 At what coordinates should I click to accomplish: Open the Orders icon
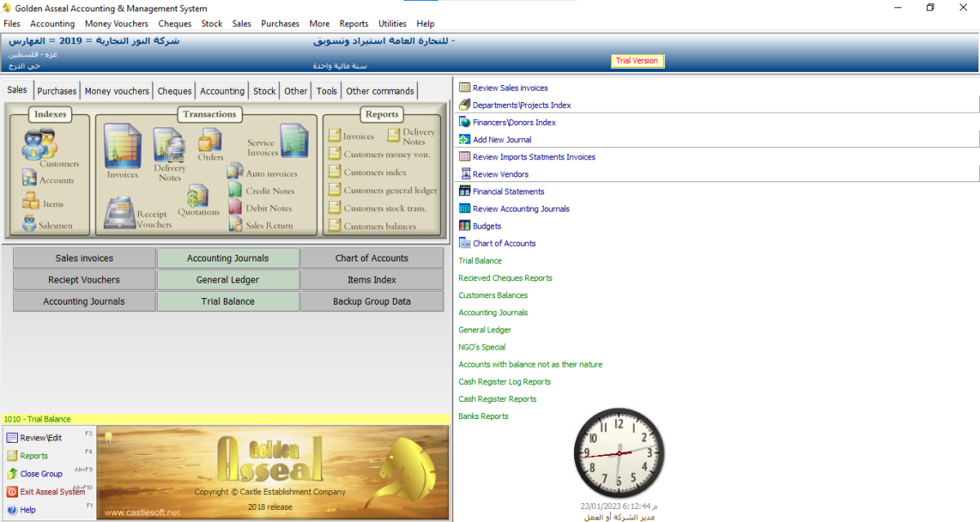(x=211, y=144)
